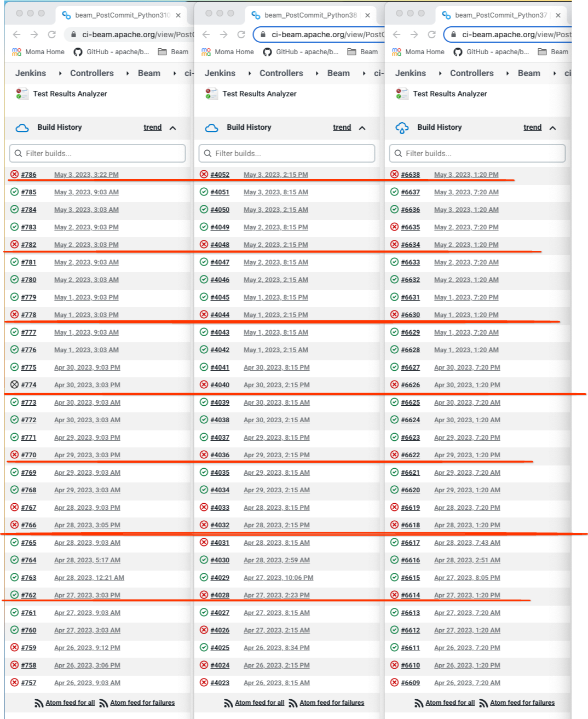The width and height of the screenshot is (588, 719).
Task: Open timestamp May 3, 2023, 3:22 PM
Action: [87, 175]
